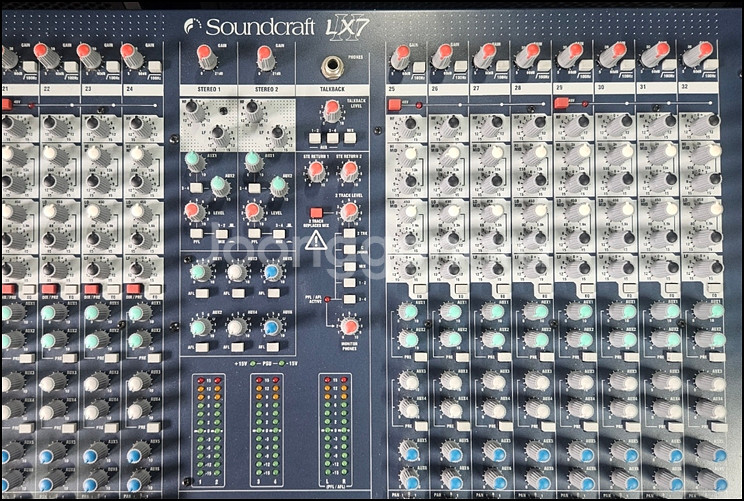Click the +15V PSU green LED
This screenshot has height=501, width=744.
pyautogui.click(x=253, y=363)
